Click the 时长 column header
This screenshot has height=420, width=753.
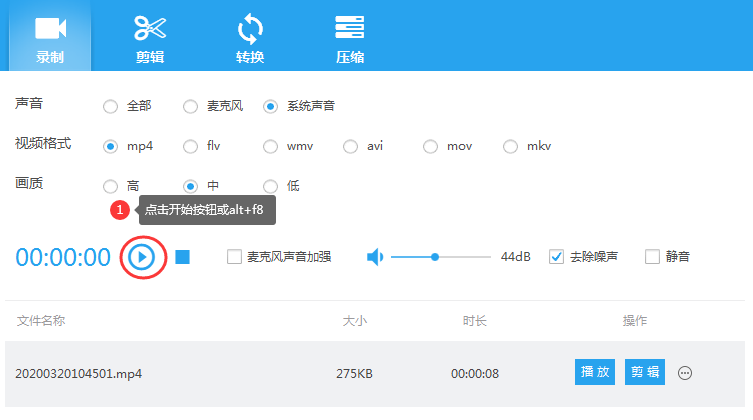475,321
